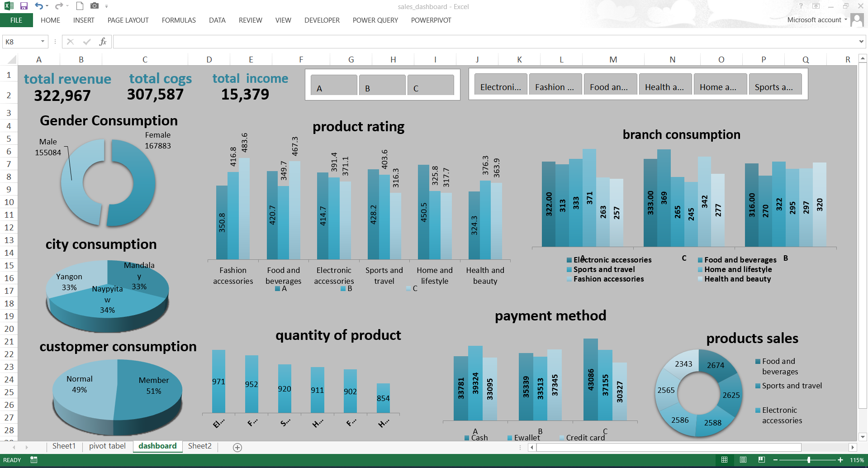Click the Undo arrow icon
This screenshot has height=468, width=868.
pyautogui.click(x=39, y=6)
